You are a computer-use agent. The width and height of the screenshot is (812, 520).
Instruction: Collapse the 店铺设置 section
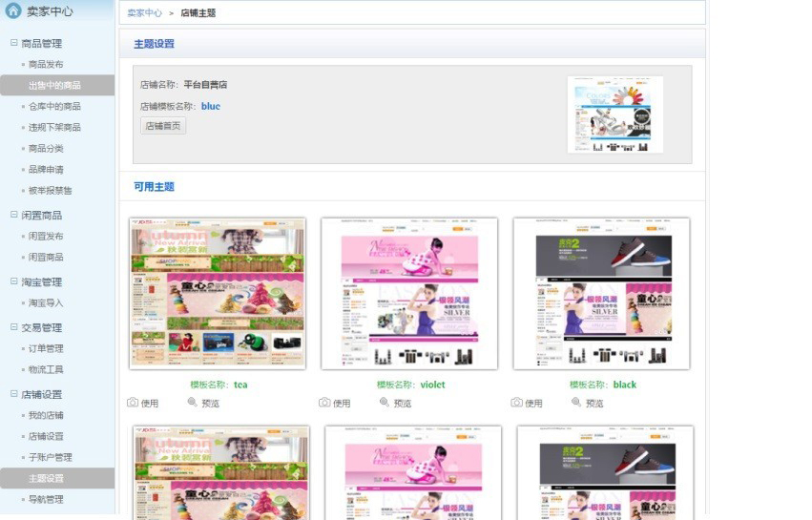pyautogui.click(x=14, y=394)
